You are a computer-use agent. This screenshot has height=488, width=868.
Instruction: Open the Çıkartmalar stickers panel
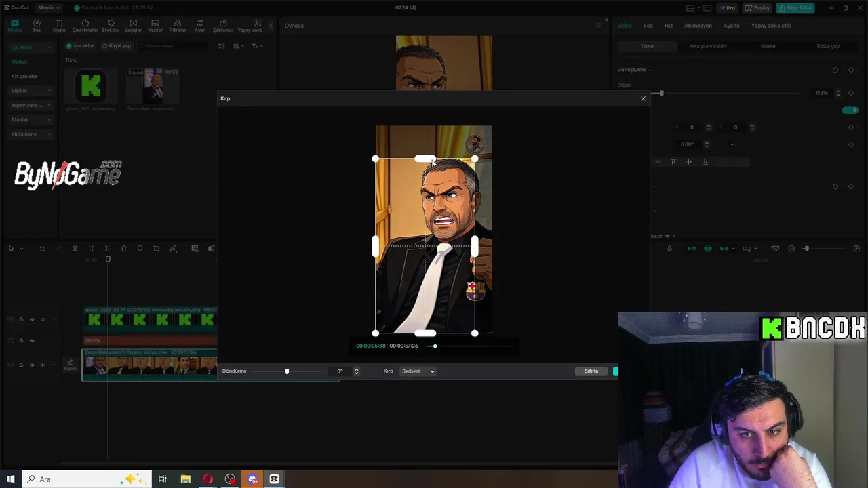[85, 26]
